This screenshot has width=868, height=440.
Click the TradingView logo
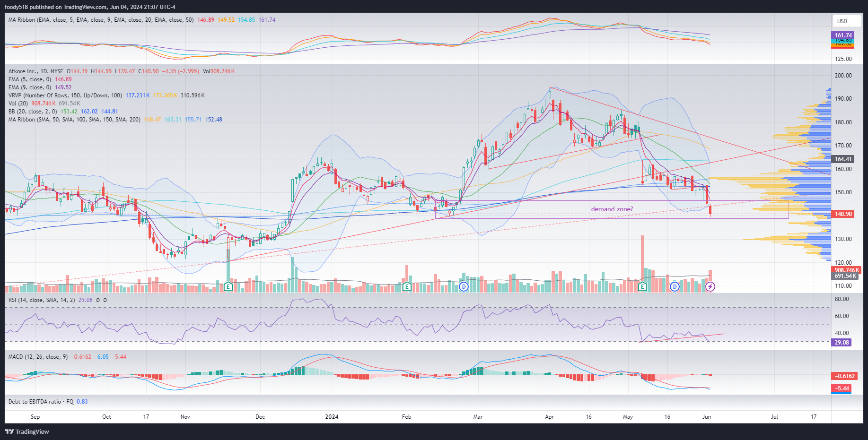[27, 431]
